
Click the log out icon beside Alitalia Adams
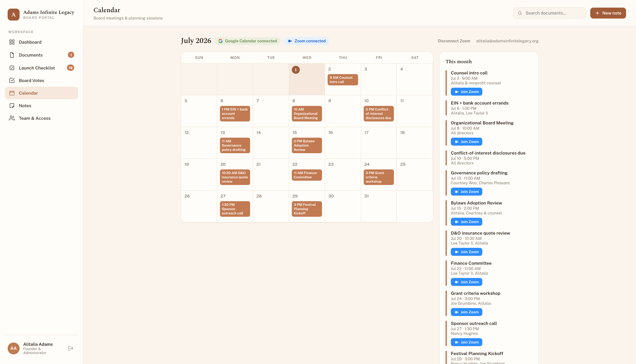pyautogui.click(x=71, y=348)
